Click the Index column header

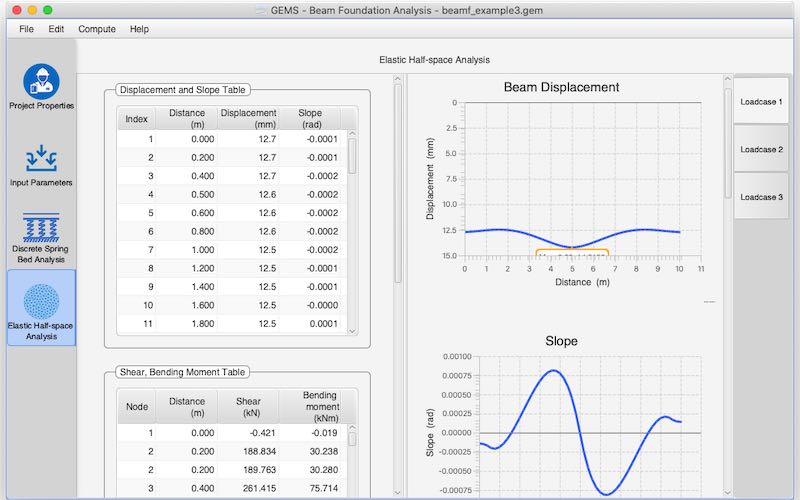136,118
